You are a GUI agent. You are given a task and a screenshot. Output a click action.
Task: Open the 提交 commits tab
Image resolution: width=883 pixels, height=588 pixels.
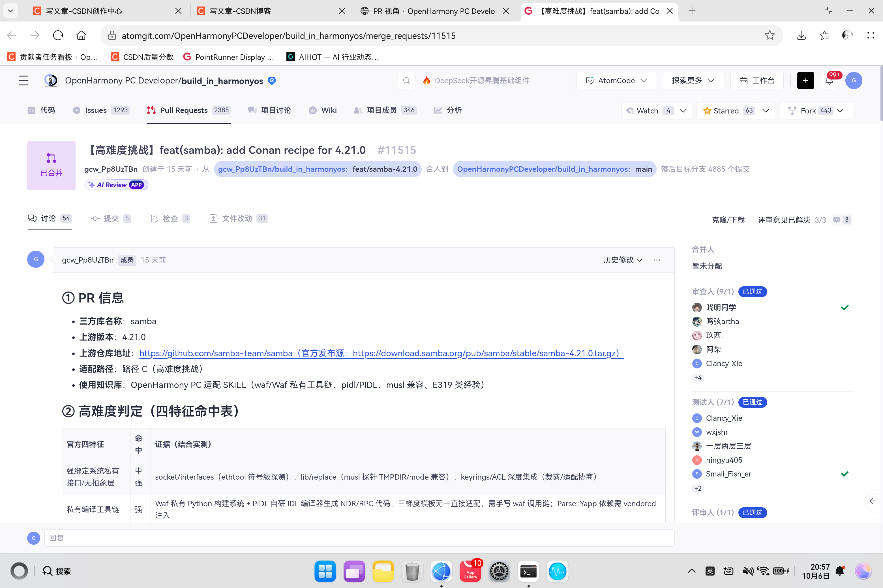tap(111, 218)
